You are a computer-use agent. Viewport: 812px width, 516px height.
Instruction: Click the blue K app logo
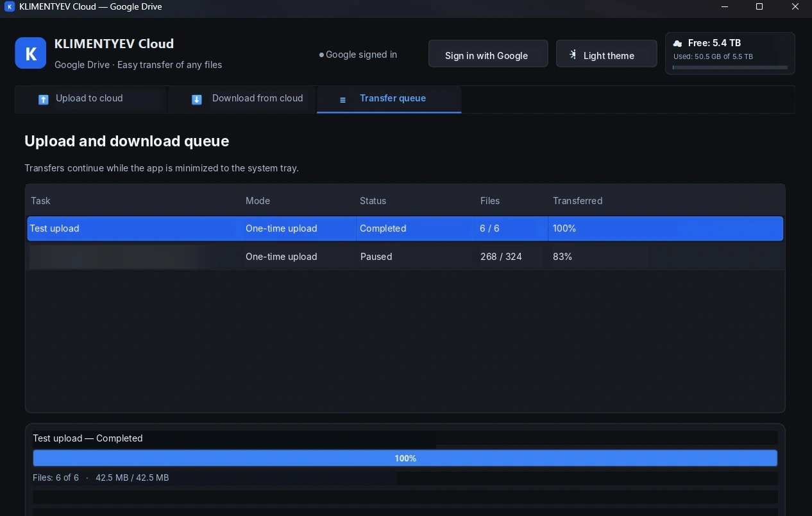(x=31, y=53)
